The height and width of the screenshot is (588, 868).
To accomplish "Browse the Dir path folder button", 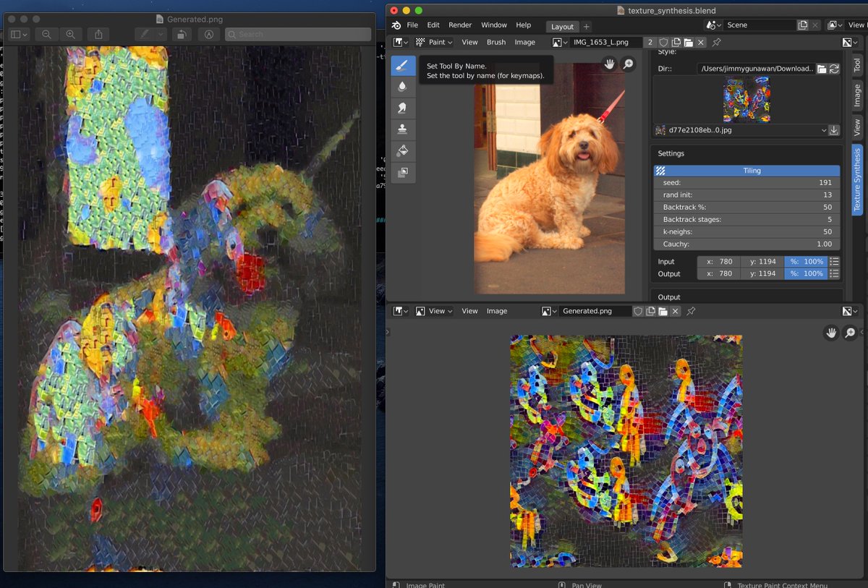I will [823, 68].
